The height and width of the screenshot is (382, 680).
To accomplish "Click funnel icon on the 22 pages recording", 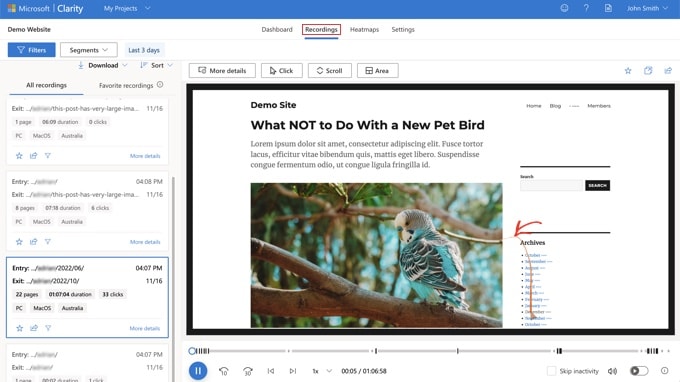I will (48, 328).
